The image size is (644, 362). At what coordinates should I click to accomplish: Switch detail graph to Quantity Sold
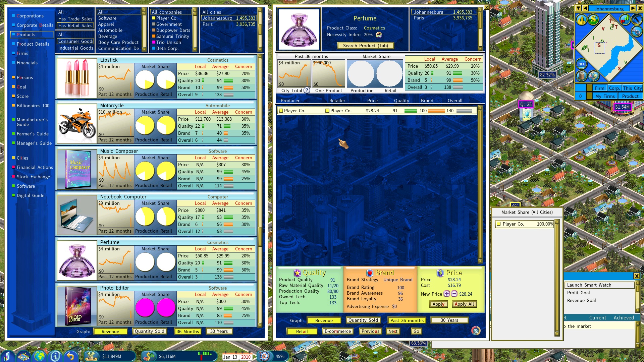coord(363,320)
